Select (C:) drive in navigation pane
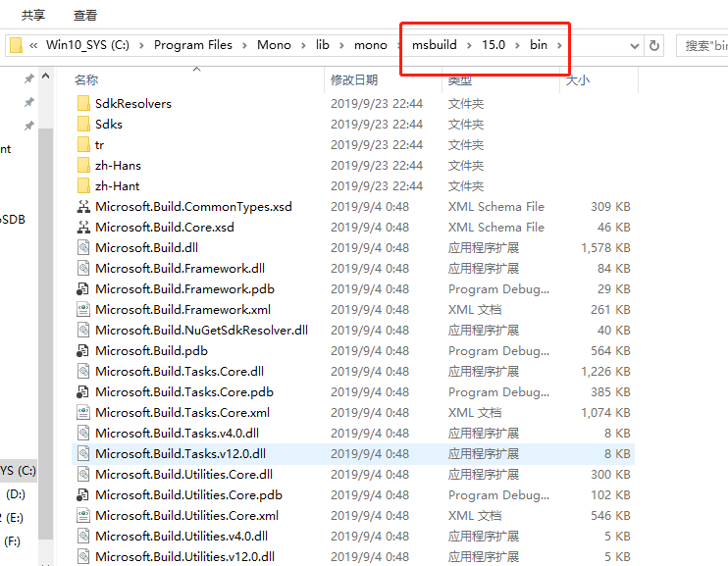Image resolution: width=728 pixels, height=566 pixels. click(18, 471)
